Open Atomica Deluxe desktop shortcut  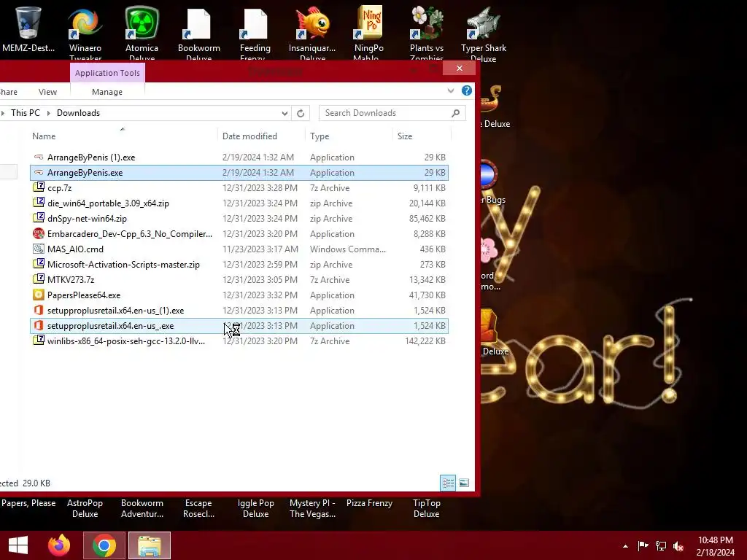(x=142, y=23)
